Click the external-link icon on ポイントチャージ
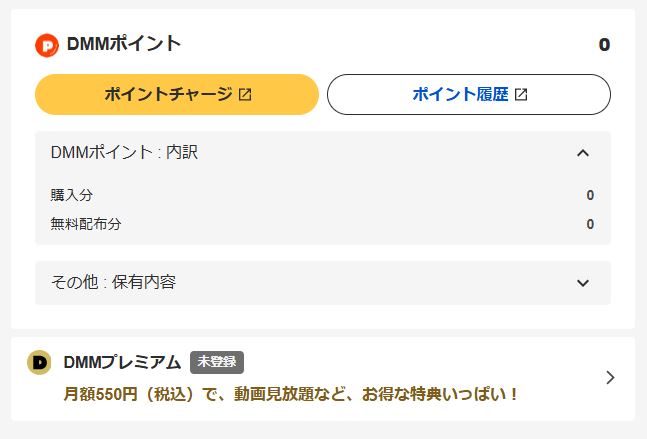 (245, 95)
